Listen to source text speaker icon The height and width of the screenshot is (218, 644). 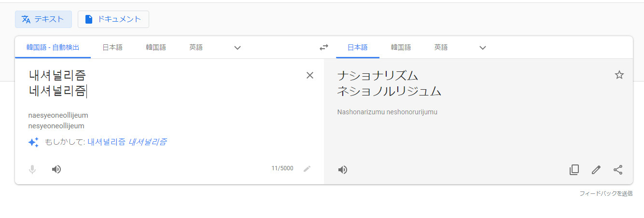(x=56, y=169)
